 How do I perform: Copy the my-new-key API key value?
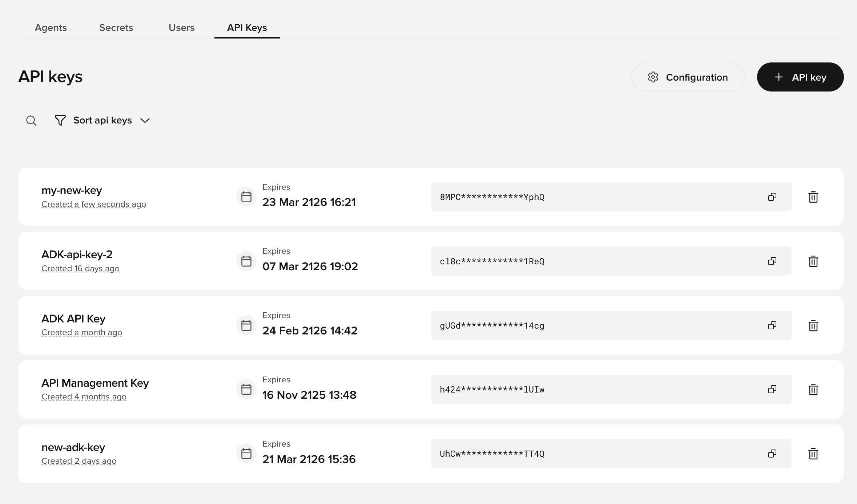point(773,197)
